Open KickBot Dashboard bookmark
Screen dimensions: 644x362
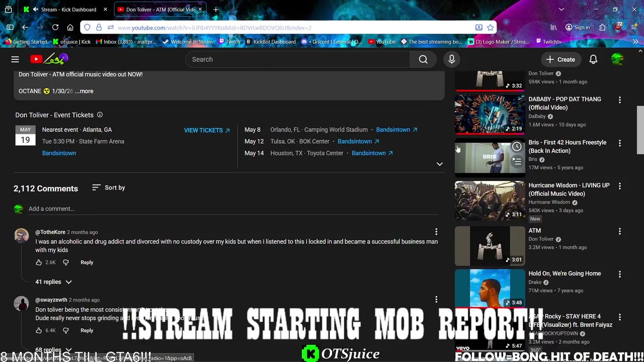point(270,42)
